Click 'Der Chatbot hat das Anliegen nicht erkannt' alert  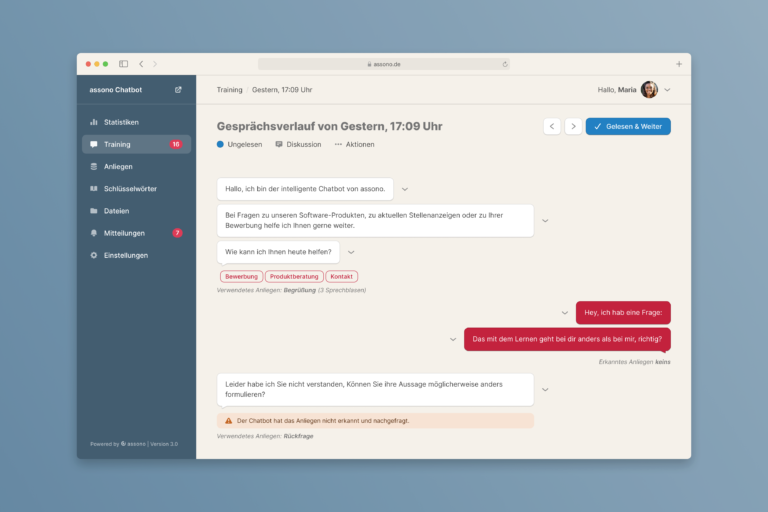(375, 420)
